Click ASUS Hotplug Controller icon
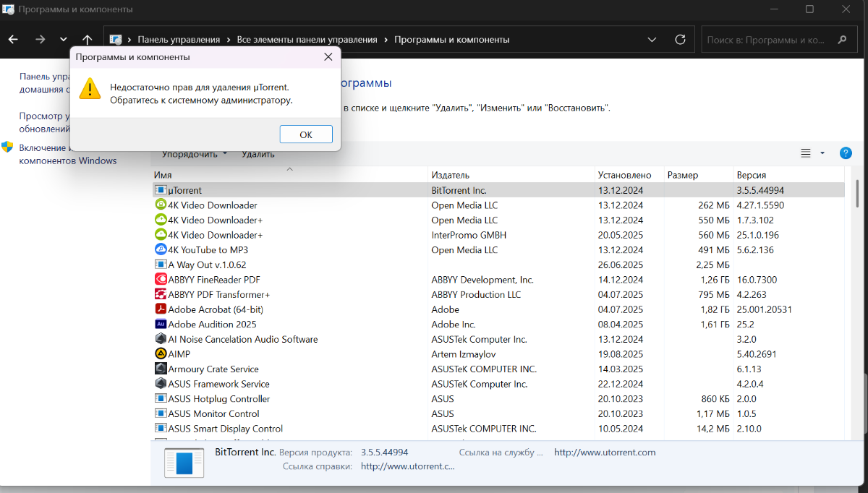The width and height of the screenshot is (868, 493). (161, 399)
